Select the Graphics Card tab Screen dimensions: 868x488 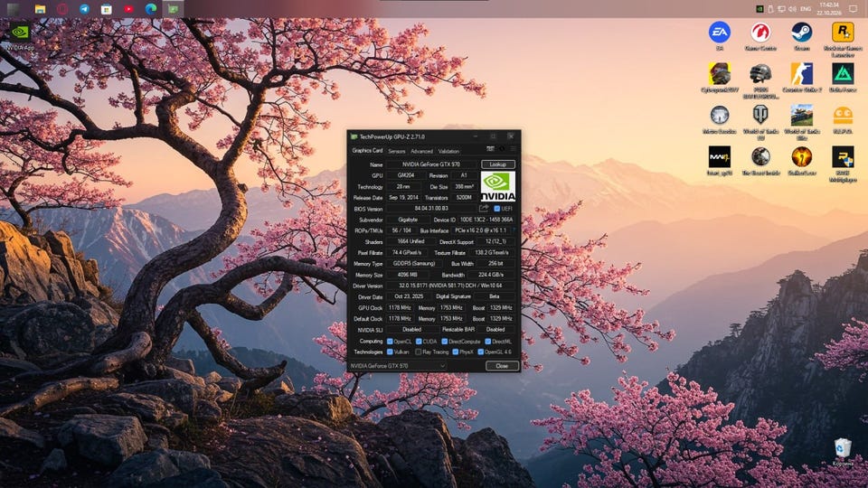(x=367, y=151)
